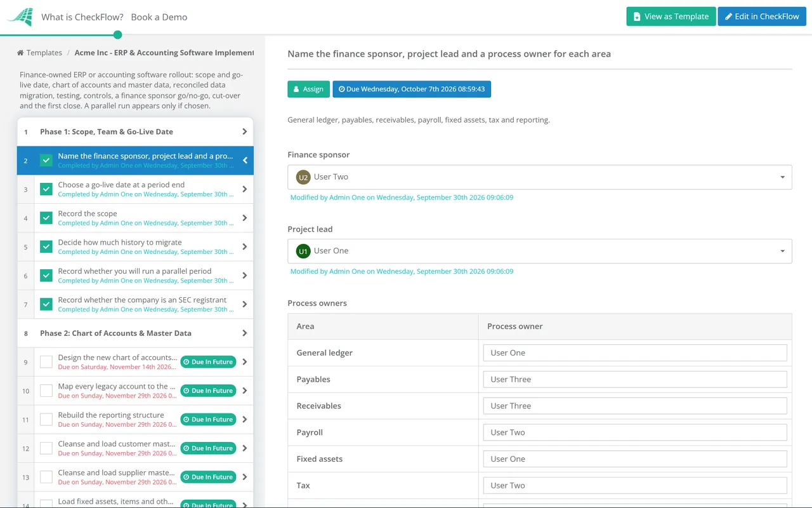The height and width of the screenshot is (508, 812).
Task: Click the Due Wednesday October 7th button
Action: coord(412,89)
